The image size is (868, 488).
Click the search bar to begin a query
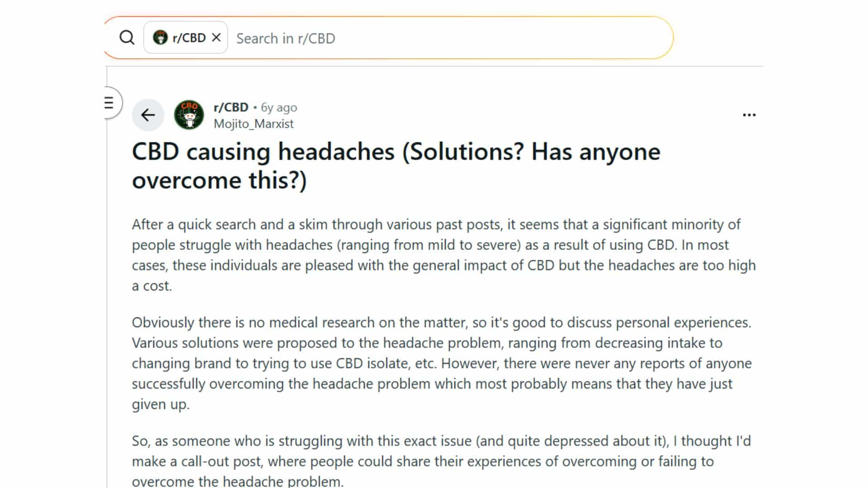(407, 38)
